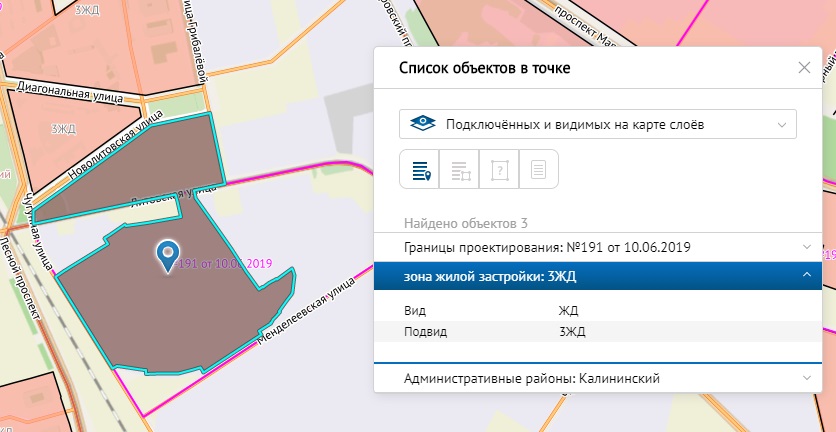Click the layers eye icon in dropdown
The height and width of the screenshot is (432, 836).
pyautogui.click(x=424, y=124)
